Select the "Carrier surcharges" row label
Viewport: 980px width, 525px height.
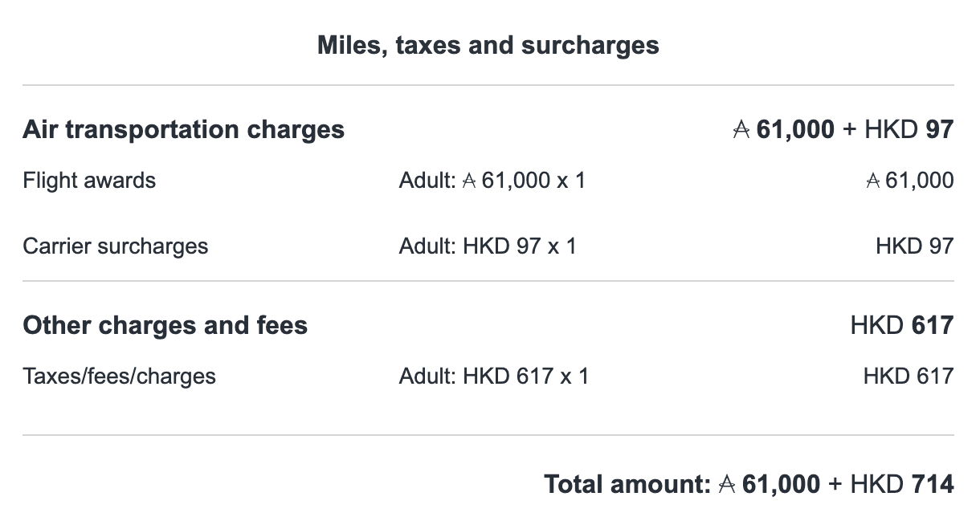coord(115,246)
